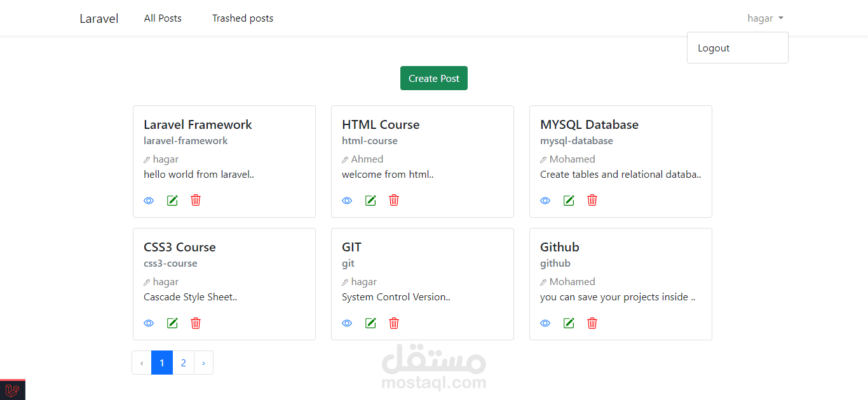Viewport: 868px width, 400px height.
Task: Click 'Cascade Style Sheet..' text
Action: click(x=191, y=297)
